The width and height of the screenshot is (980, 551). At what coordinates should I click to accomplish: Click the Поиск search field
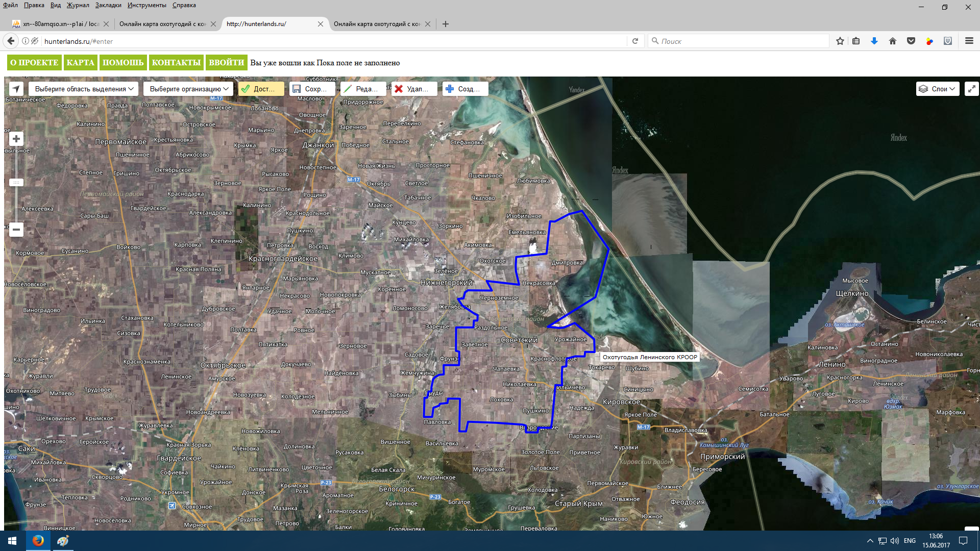pos(740,41)
